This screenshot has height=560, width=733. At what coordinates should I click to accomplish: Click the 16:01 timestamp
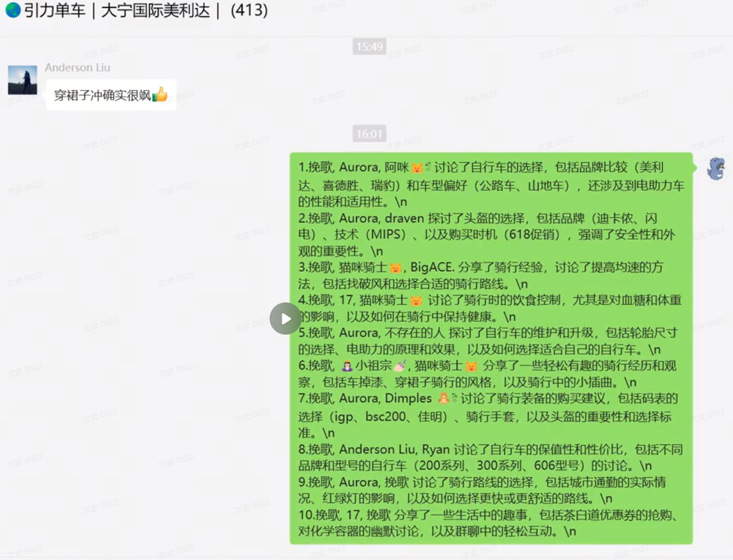coord(369,134)
